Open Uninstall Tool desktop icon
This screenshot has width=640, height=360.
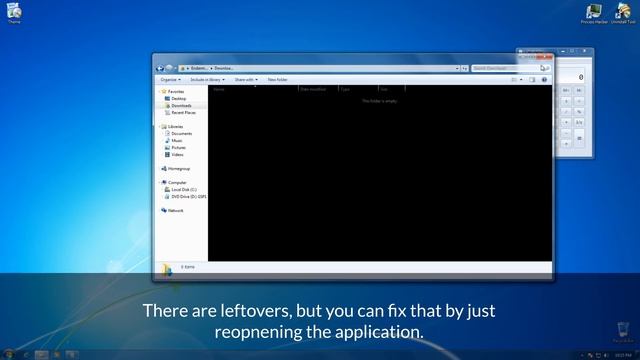(x=623, y=13)
